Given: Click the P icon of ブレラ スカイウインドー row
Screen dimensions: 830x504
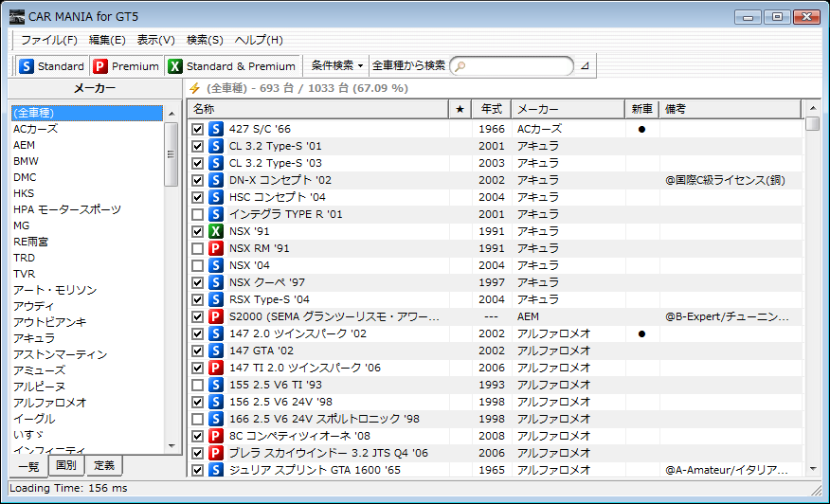Looking at the screenshot, I should (215, 453).
